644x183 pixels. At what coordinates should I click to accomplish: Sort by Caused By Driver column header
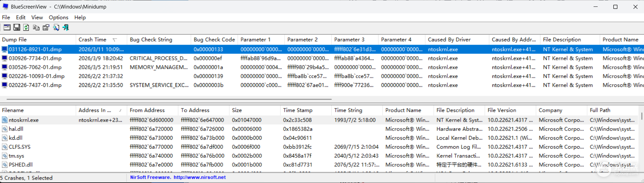457,40
